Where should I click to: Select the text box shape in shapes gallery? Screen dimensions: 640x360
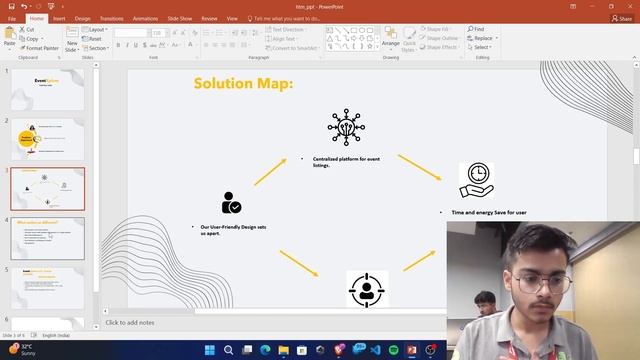pyautogui.click(x=330, y=30)
